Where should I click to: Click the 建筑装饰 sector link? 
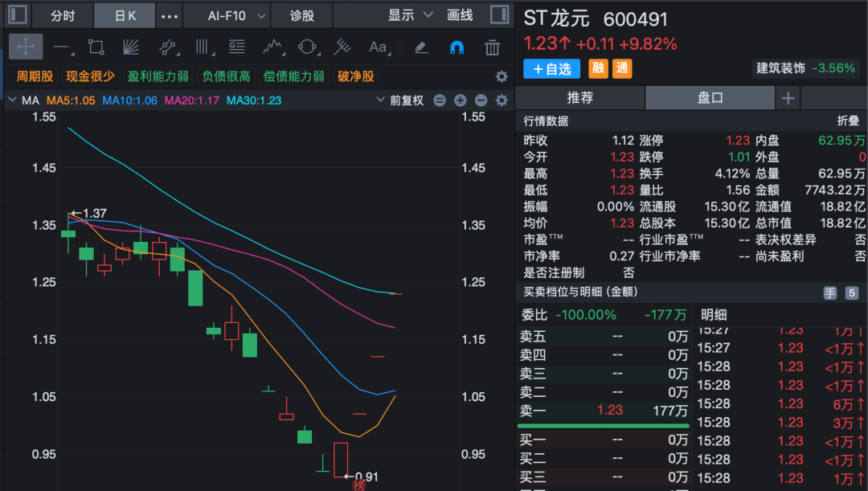780,68
